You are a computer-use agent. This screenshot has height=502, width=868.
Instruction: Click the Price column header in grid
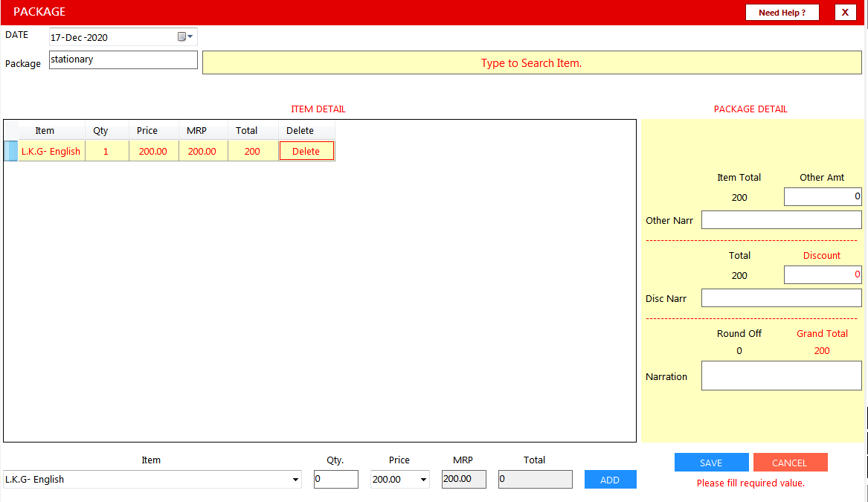pyautogui.click(x=153, y=131)
